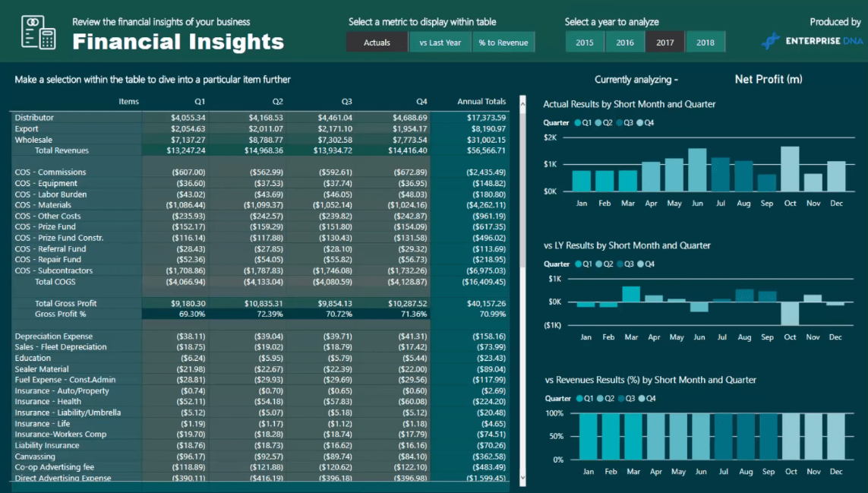Viewport: 868px width, 493px height.
Task: Select the Education row label
Action: click(33, 358)
